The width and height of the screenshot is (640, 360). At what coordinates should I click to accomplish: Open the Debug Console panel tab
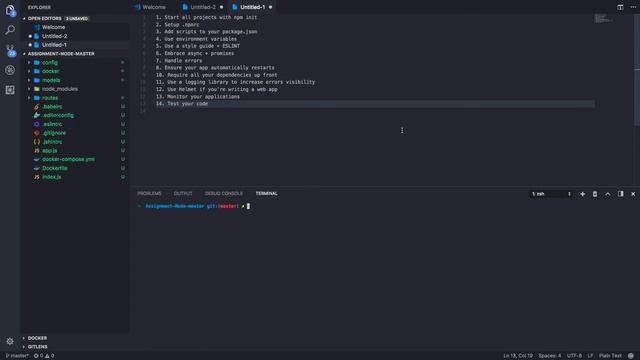[224, 193]
